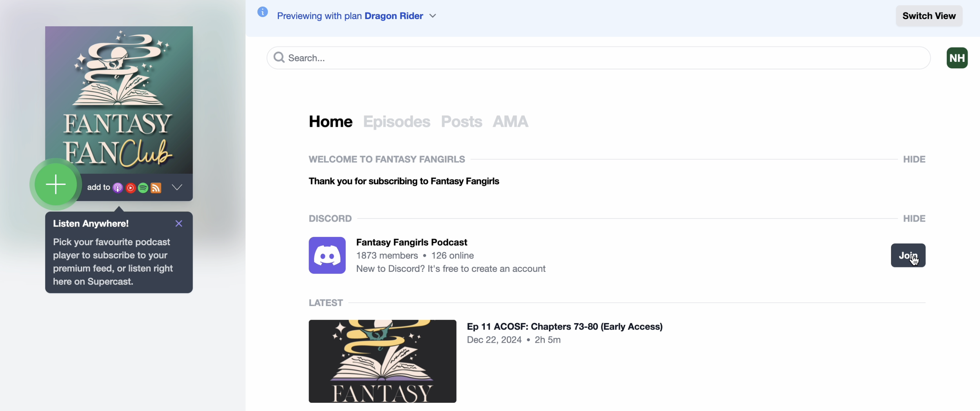980x411 pixels.
Task: Click the Fantasy Fan Club cover artwork
Action: [x=119, y=100]
